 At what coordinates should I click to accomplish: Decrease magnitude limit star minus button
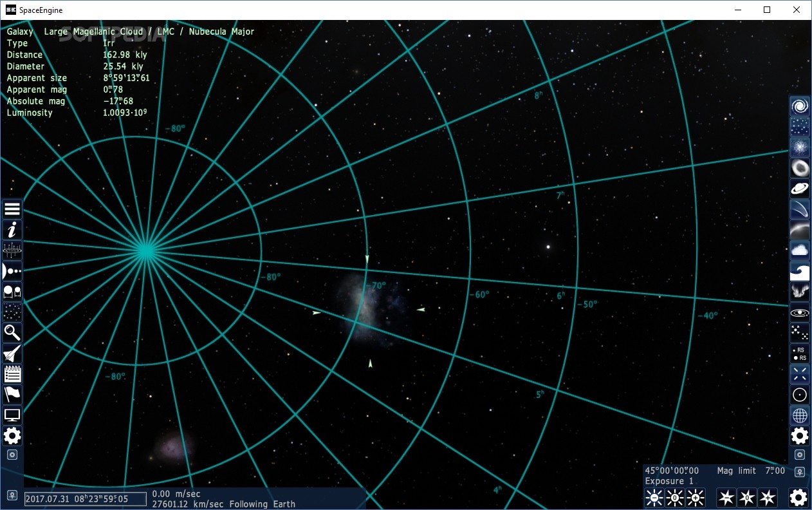click(x=726, y=497)
